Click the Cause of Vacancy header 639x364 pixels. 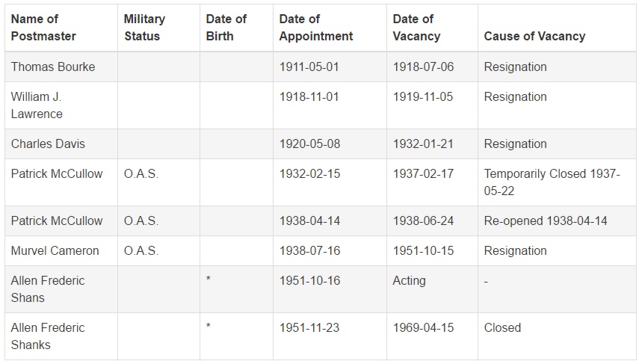click(x=534, y=37)
